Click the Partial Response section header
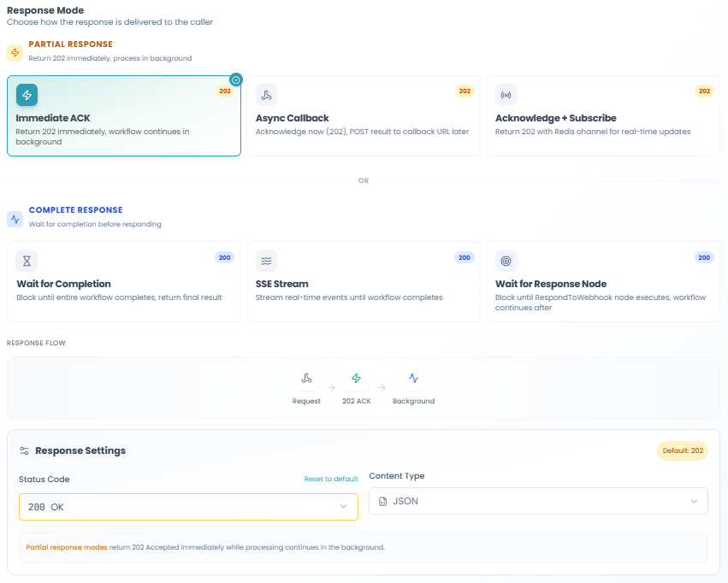 coord(70,44)
